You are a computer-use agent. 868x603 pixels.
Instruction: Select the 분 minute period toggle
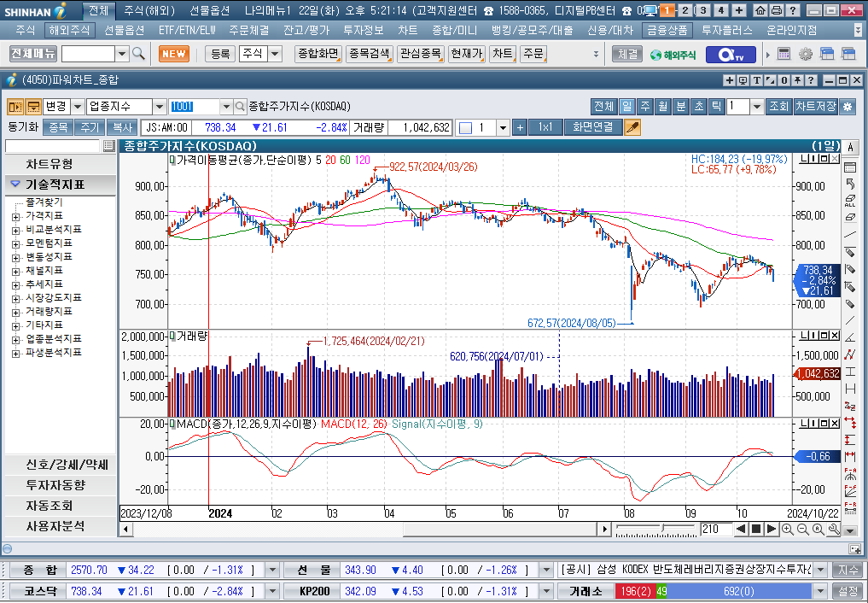pyautogui.click(x=681, y=106)
